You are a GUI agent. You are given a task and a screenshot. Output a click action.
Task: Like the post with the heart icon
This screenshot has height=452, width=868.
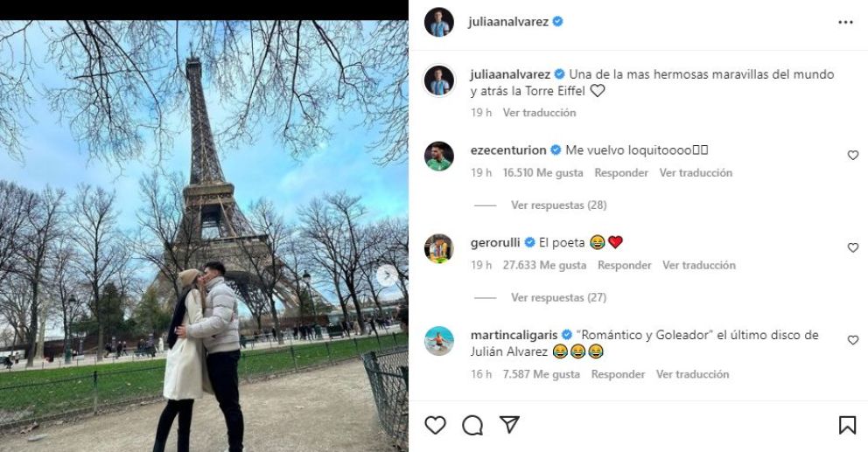click(435, 425)
